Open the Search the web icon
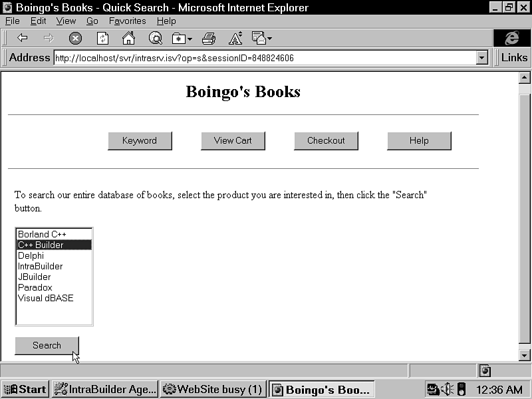This screenshot has height=399, width=532. pyautogui.click(x=156, y=38)
